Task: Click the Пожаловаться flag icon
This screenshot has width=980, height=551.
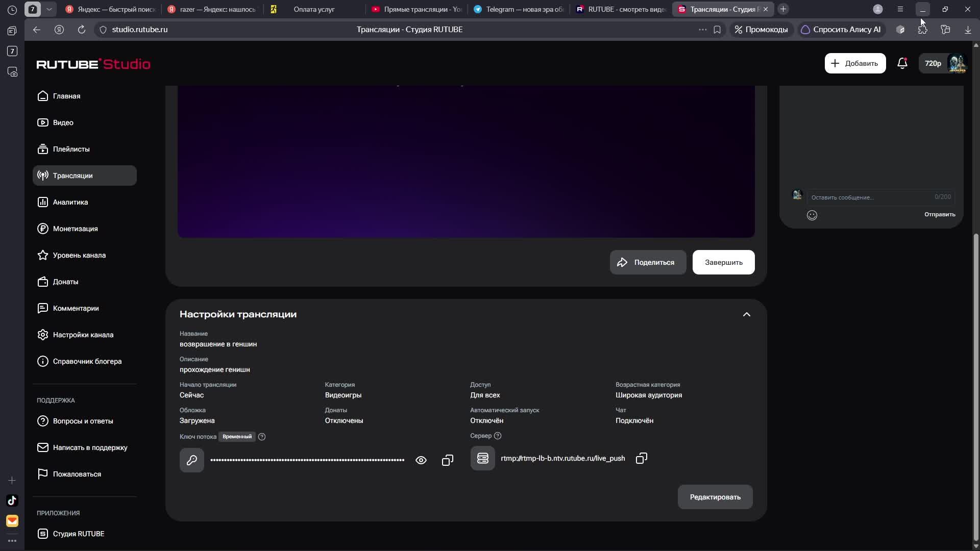Action: (x=43, y=474)
